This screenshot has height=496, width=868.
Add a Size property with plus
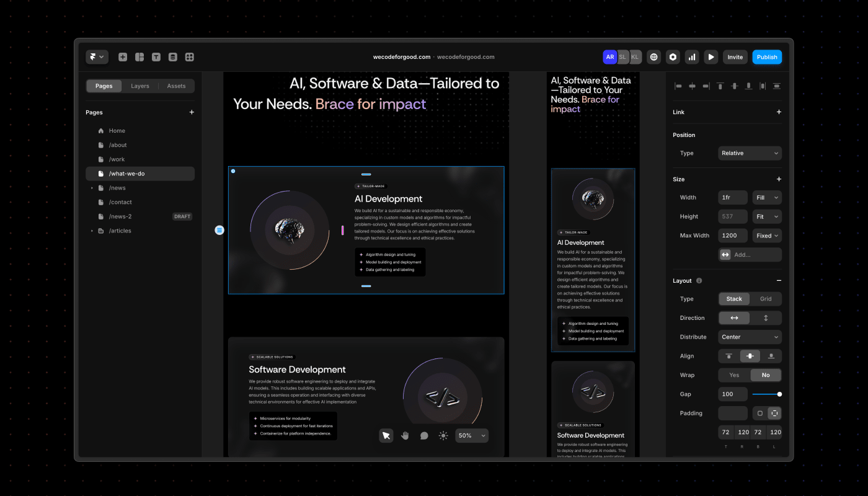click(x=779, y=179)
